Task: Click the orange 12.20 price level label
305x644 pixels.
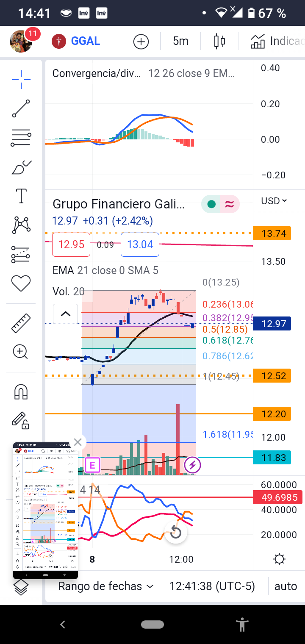Action: tap(272, 414)
